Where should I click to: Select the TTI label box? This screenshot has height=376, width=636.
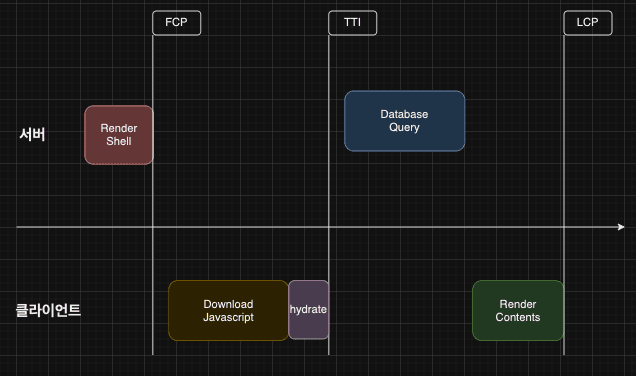(352, 23)
